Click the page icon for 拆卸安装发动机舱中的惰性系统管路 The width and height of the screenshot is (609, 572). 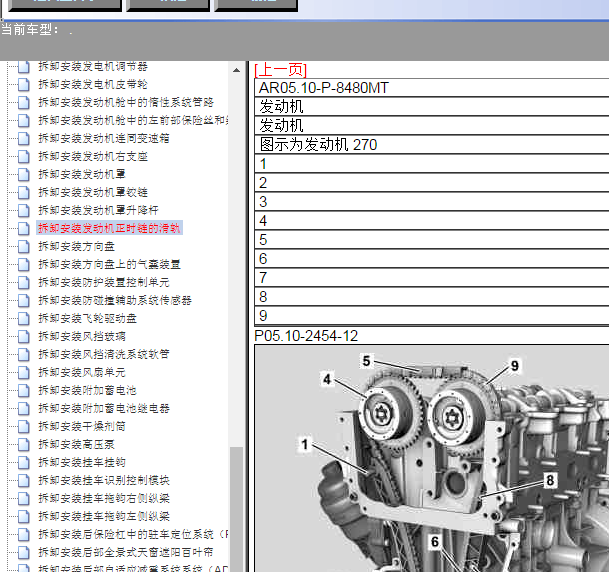(x=24, y=103)
